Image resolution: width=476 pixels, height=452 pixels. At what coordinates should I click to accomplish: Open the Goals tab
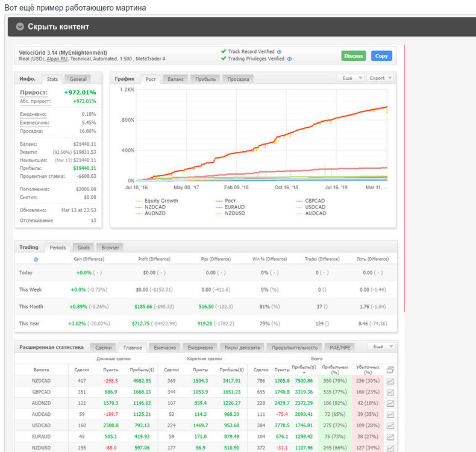coord(84,248)
